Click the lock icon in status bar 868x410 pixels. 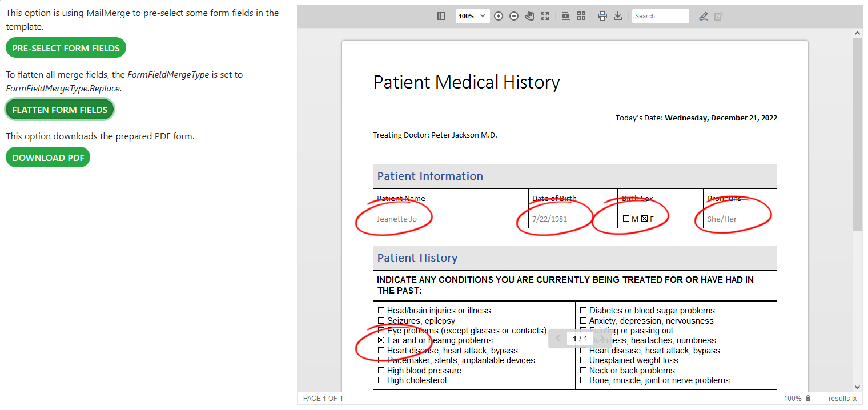click(x=807, y=399)
